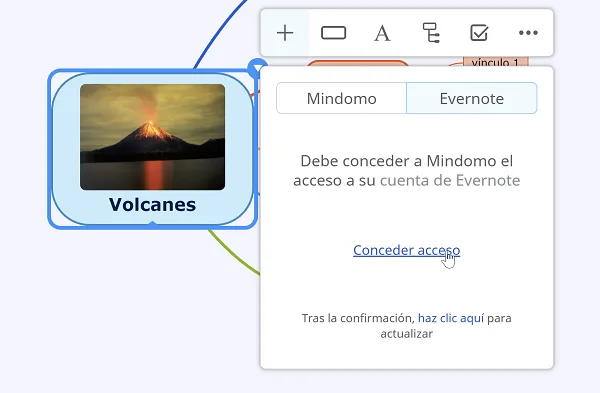
Task: Select the orange topic behind the panel
Action: click(358, 63)
